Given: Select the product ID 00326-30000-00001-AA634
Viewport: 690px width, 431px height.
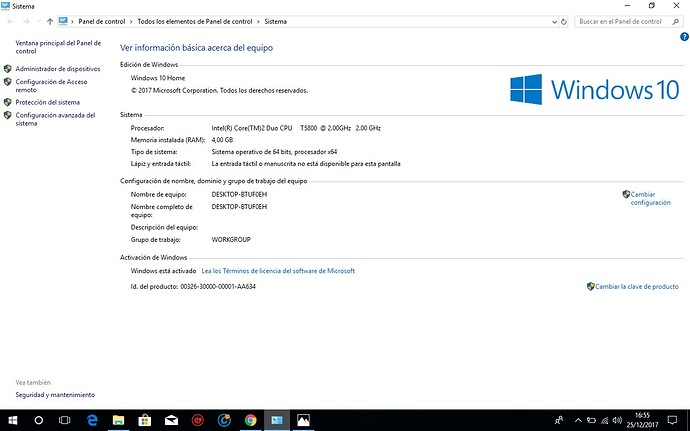Looking at the screenshot, I should point(218,287).
